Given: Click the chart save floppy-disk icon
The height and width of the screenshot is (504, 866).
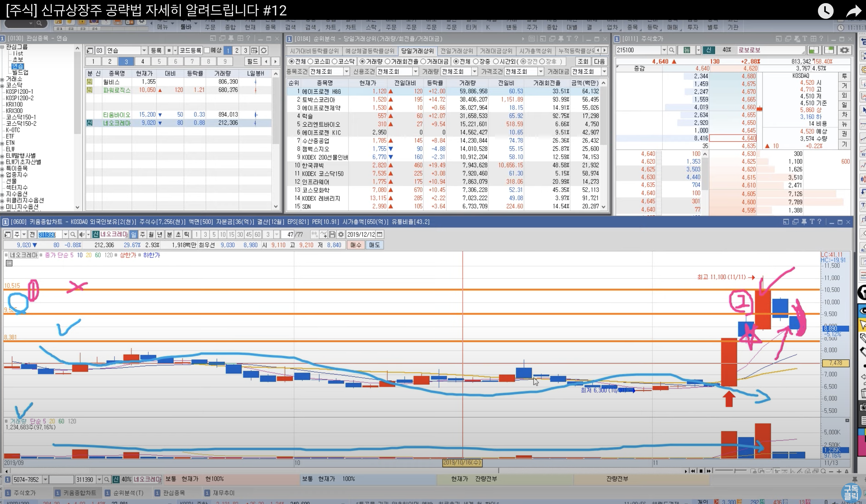Looking at the screenshot, I should [x=332, y=235].
